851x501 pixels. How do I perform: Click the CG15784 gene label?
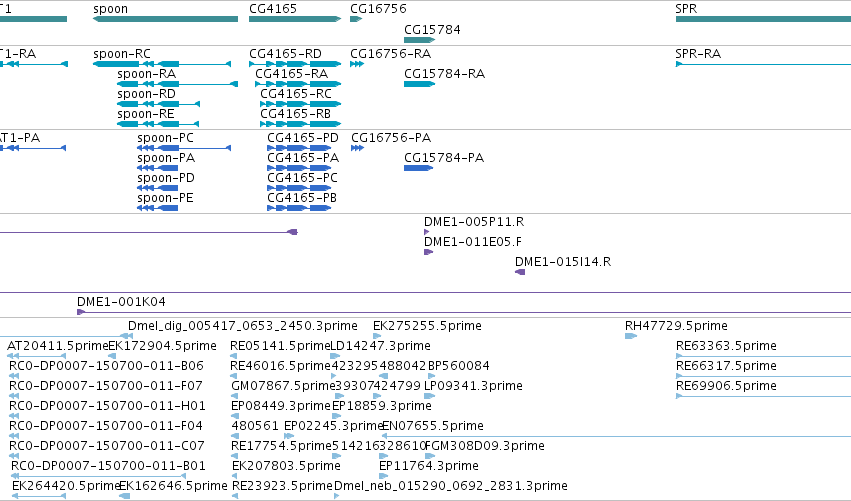[433, 29]
